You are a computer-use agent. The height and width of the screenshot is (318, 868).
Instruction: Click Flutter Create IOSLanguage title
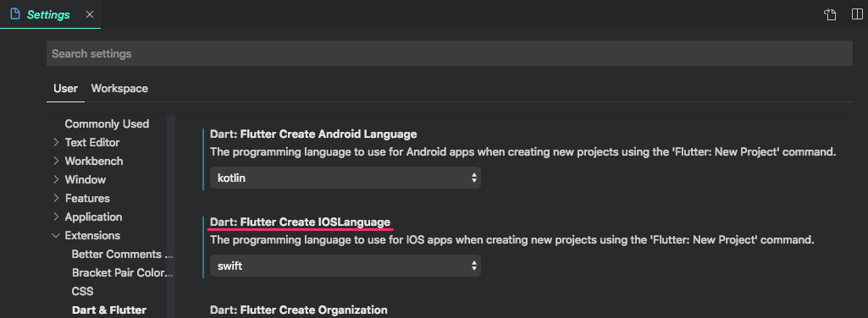[x=300, y=222]
